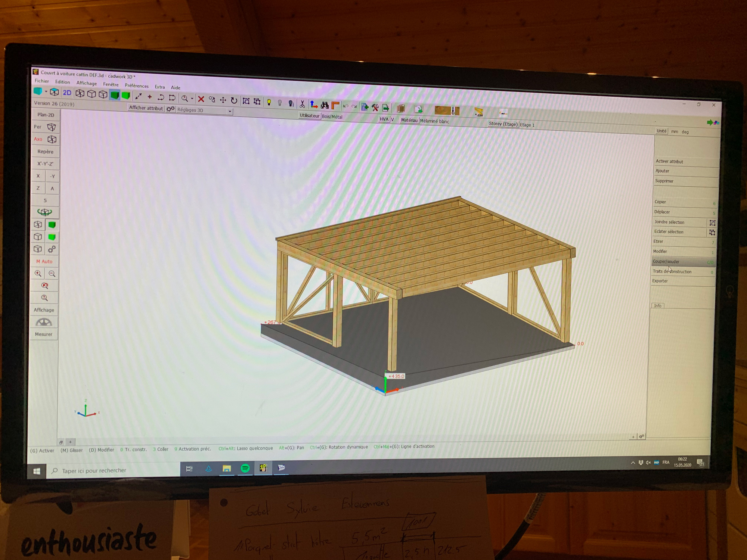Screen dimensions: 747x560
Task: Click the gears icon next to Afficher attribut
Action: (x=170, y=109)
